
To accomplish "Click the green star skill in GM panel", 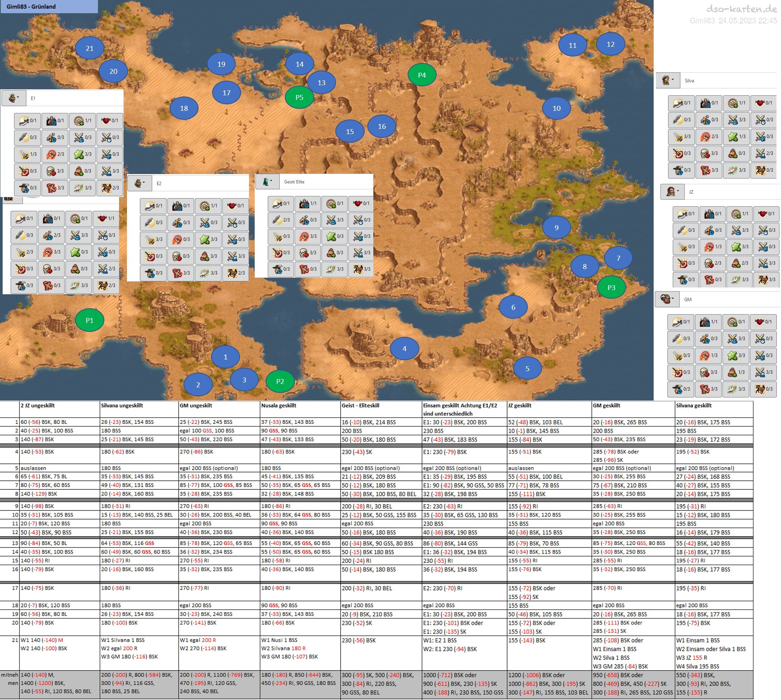I will coord(736,355).
